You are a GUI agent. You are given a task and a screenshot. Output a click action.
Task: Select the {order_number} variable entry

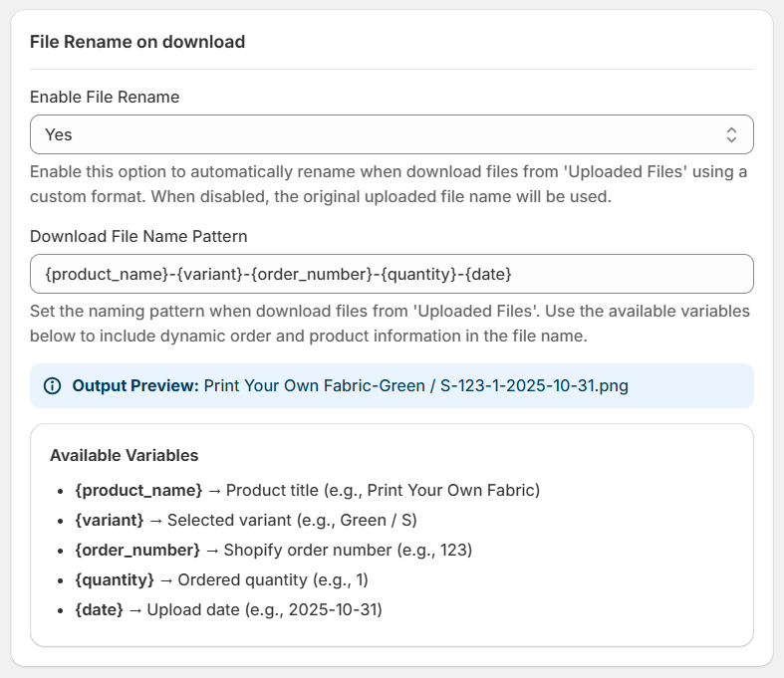137,550
